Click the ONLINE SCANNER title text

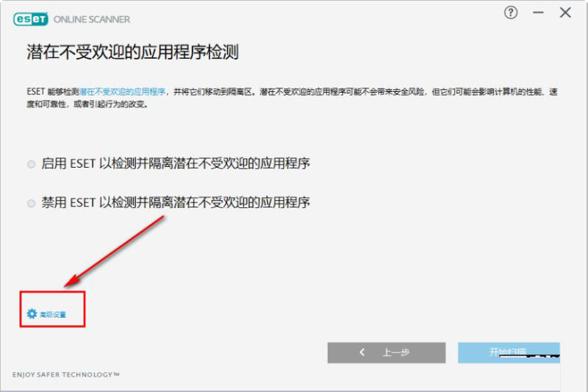pos(92,20)
